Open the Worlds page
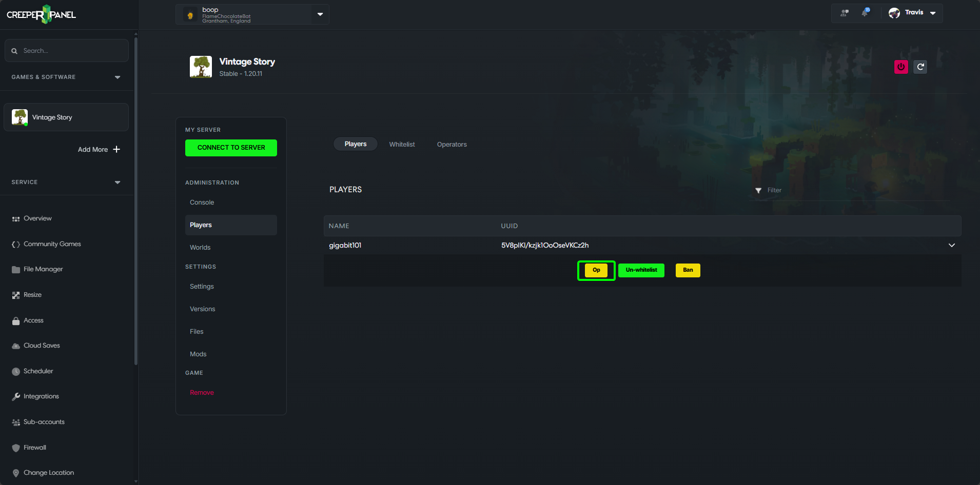Image resolution: width=980 pixels, height=485 pixels. [x=200, y=248]
